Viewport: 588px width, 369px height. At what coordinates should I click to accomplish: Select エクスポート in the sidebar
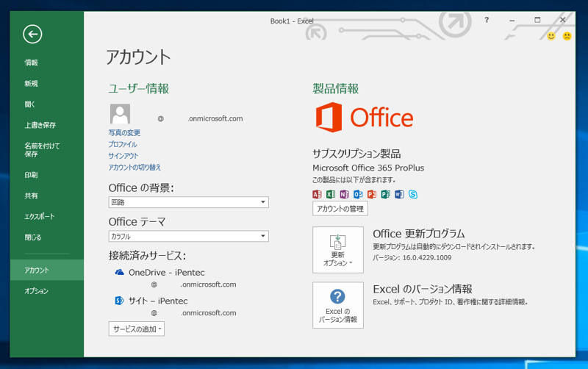point(40,216)
